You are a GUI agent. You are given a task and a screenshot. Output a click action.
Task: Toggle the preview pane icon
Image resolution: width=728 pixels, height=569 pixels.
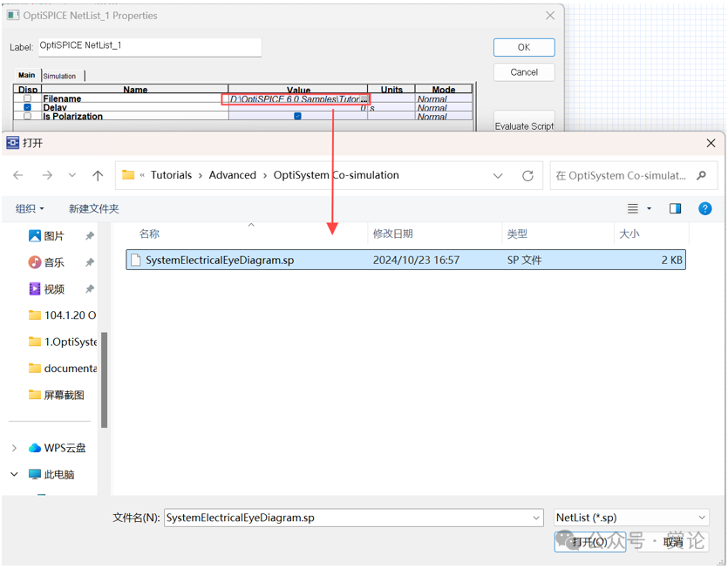pyautogui.click(x=675, y=209)
